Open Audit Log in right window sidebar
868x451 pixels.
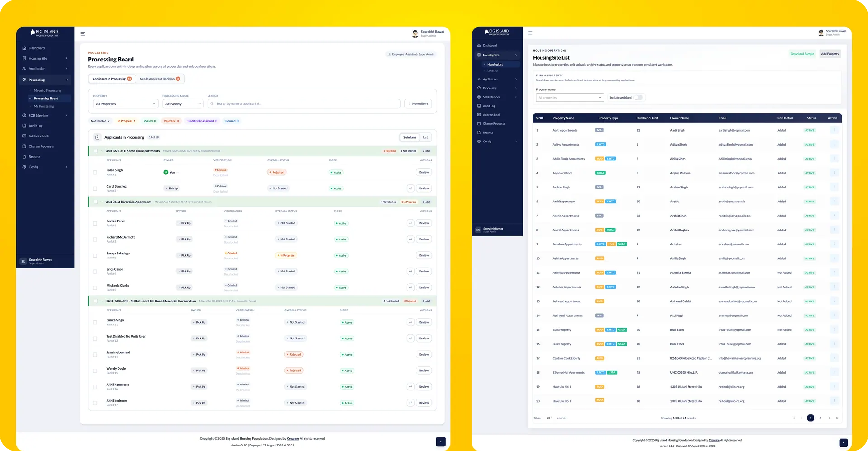pos(489,106)
